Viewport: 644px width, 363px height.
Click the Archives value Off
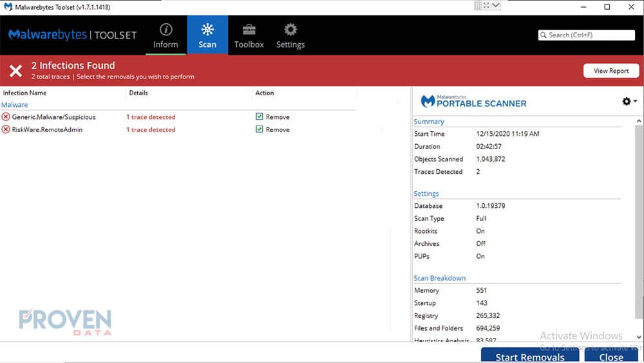481,243
